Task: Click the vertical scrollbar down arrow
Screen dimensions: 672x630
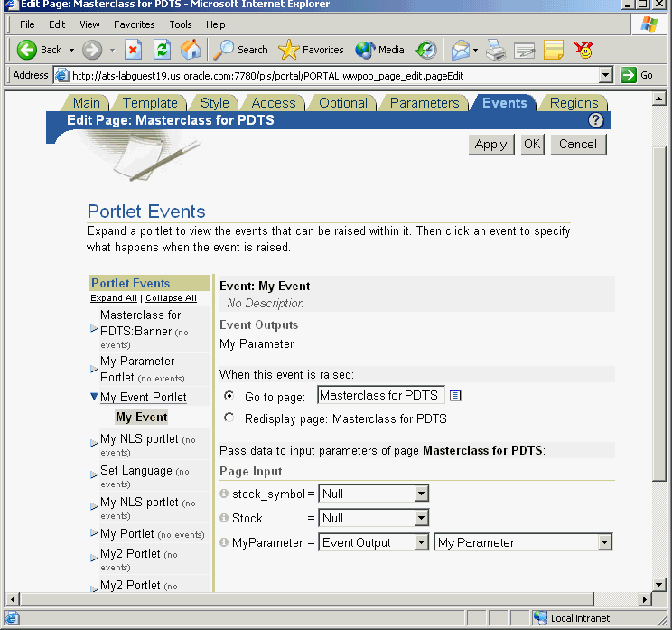Action: click(x=659, y=584)
